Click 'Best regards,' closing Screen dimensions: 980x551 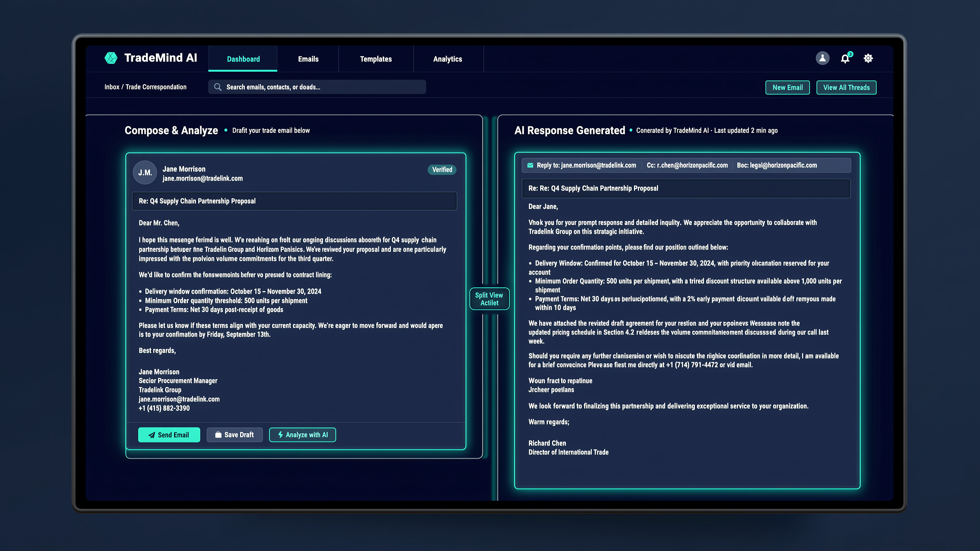pyautogui.click(x=157, y=350)
